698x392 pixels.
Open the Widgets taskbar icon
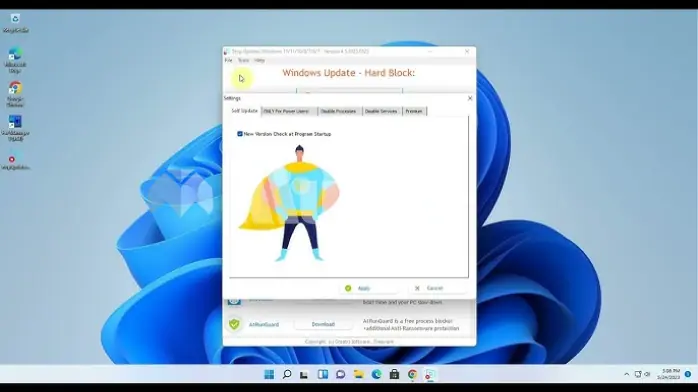(x=323, y=374)
